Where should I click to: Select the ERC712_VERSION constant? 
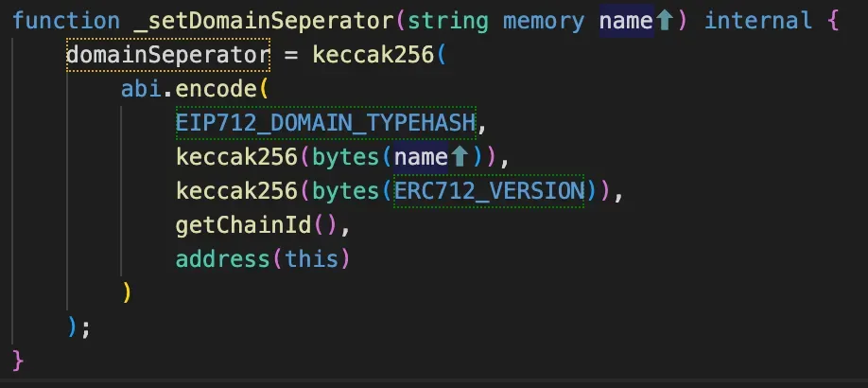[x=489, y=191]
